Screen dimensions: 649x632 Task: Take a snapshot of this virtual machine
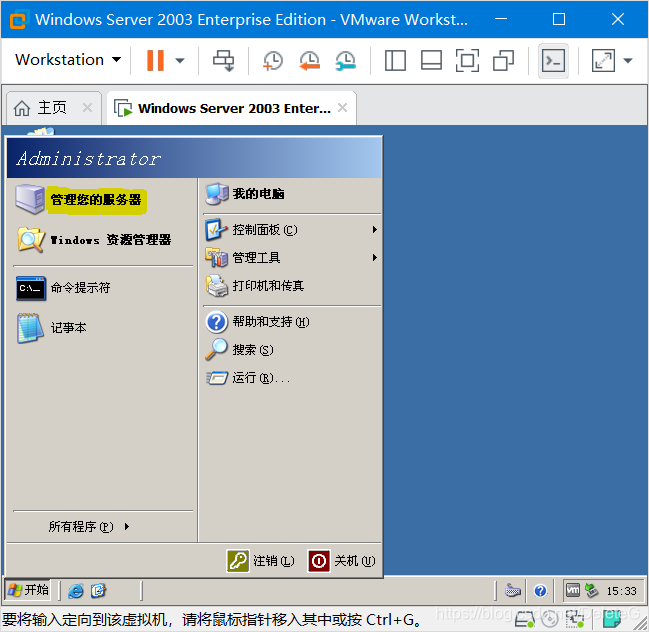(x=273, y=60)
